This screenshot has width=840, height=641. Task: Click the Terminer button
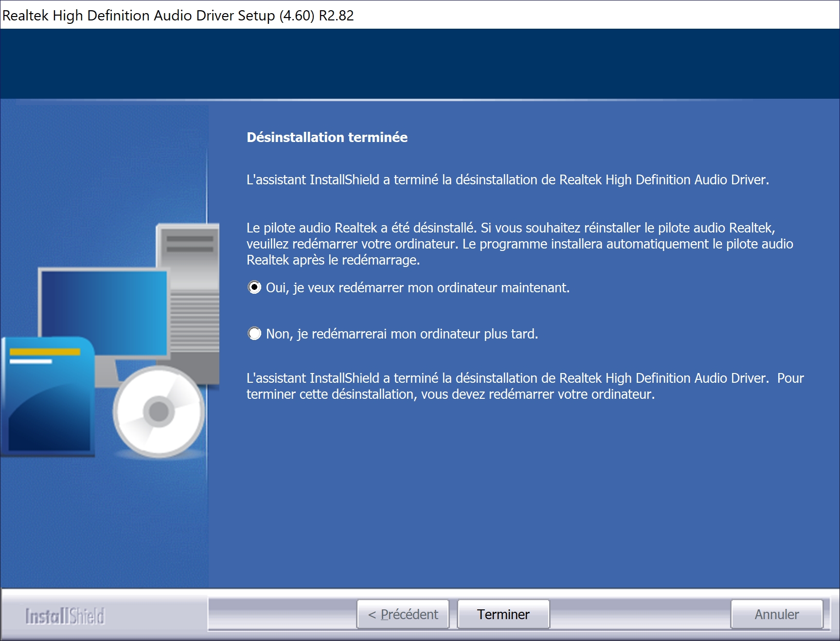point(503,614)
